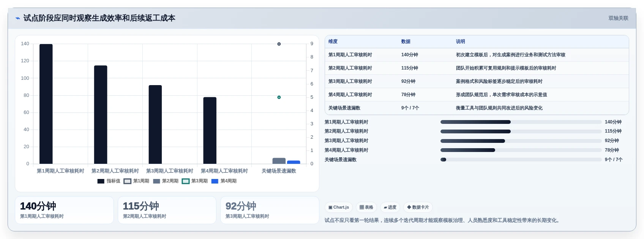The height and width of the screenshot is (239, 644).
Task: Click the 第3周期人工审核耗时 chart bar
Action: [x=155, y=125]
